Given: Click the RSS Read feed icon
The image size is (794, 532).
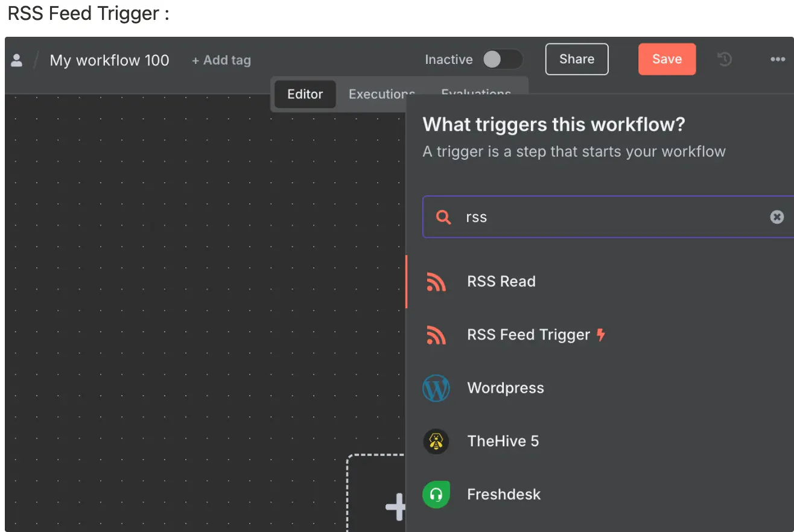Looking at the screenshot, I should (436, 282).
